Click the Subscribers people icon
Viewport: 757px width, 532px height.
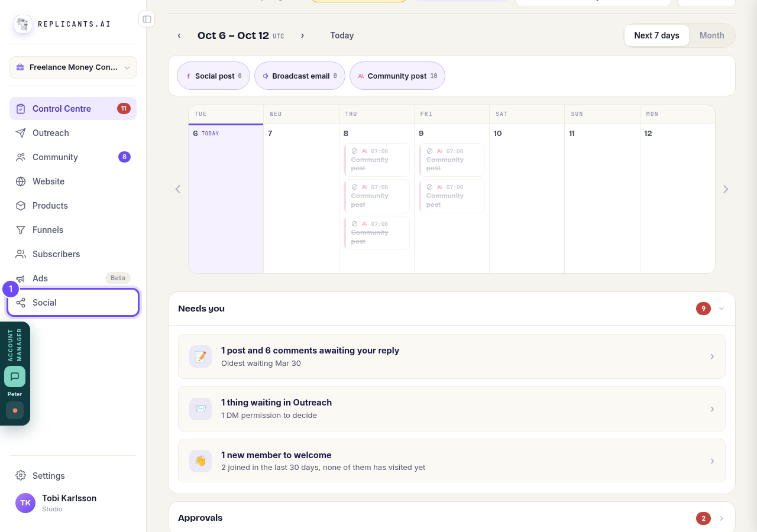tap(21, 254)
